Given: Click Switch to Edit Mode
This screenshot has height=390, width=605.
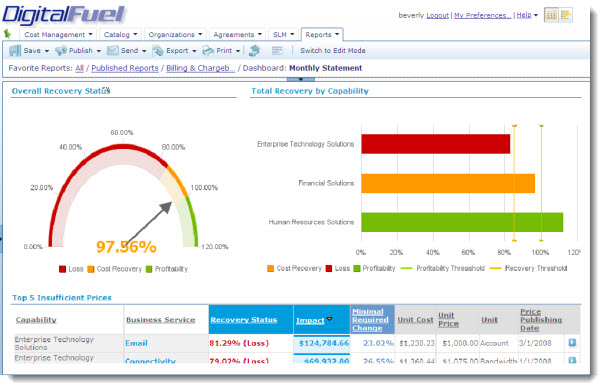Looking at the screenshot, I should point(333,51).
